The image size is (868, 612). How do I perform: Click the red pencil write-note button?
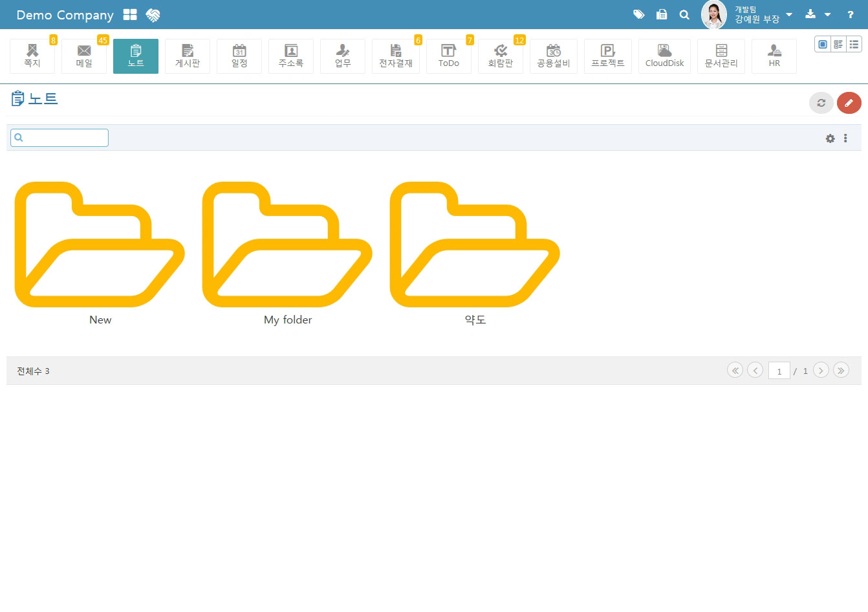point(849,103)
